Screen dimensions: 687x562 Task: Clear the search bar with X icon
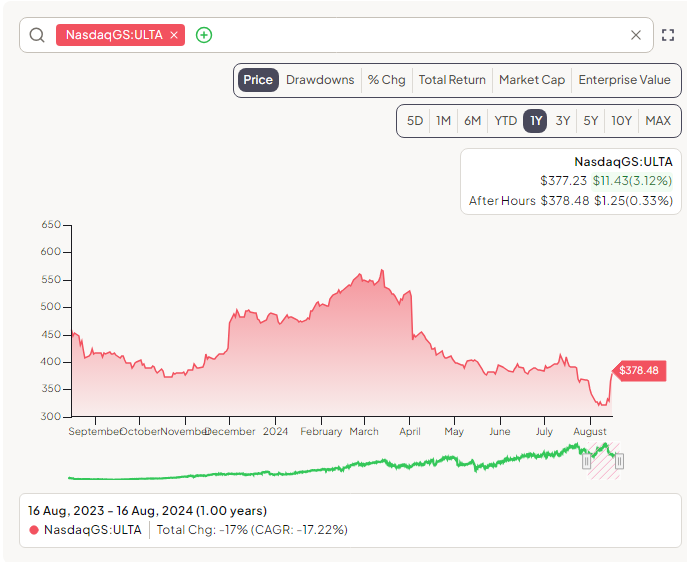pyautogui.click(x=636, y=35)
